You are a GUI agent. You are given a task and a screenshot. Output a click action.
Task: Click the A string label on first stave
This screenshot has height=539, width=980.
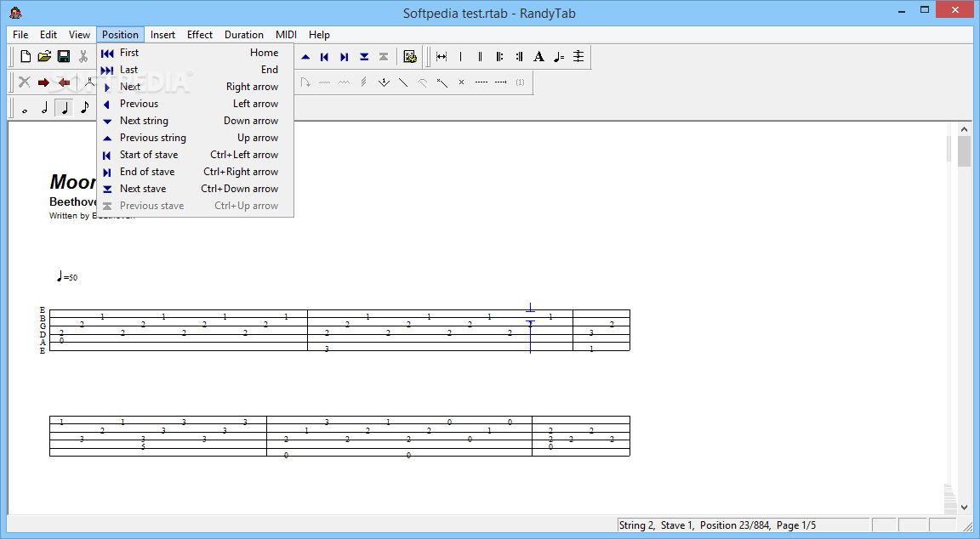43,343
